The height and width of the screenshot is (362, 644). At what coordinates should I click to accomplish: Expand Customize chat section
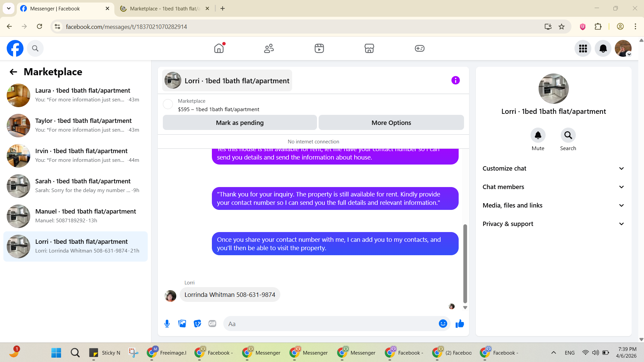pyautogui.click(x=554, y=169)
